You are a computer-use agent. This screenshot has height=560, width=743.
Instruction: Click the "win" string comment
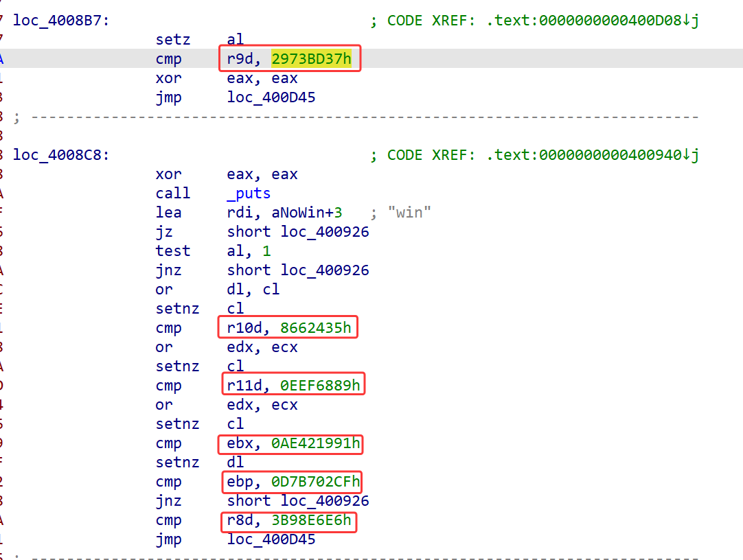tap(409, 213)
